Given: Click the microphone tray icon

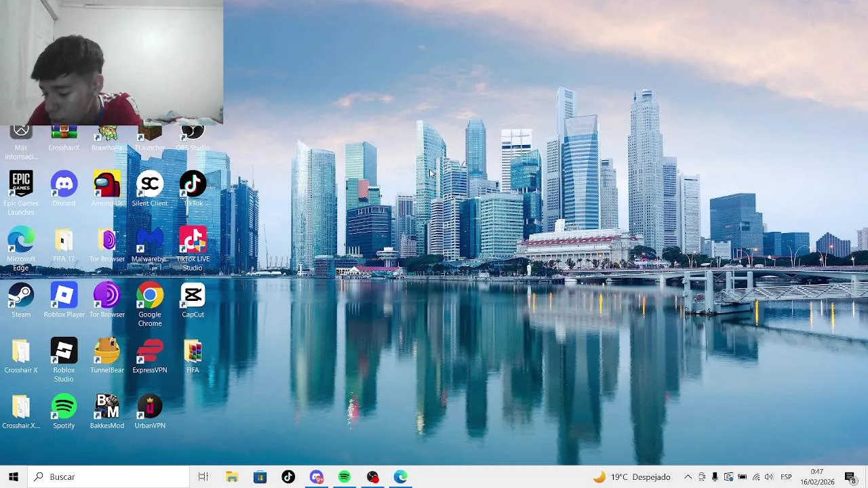Looking at the screenshot, I should (715, 476).
